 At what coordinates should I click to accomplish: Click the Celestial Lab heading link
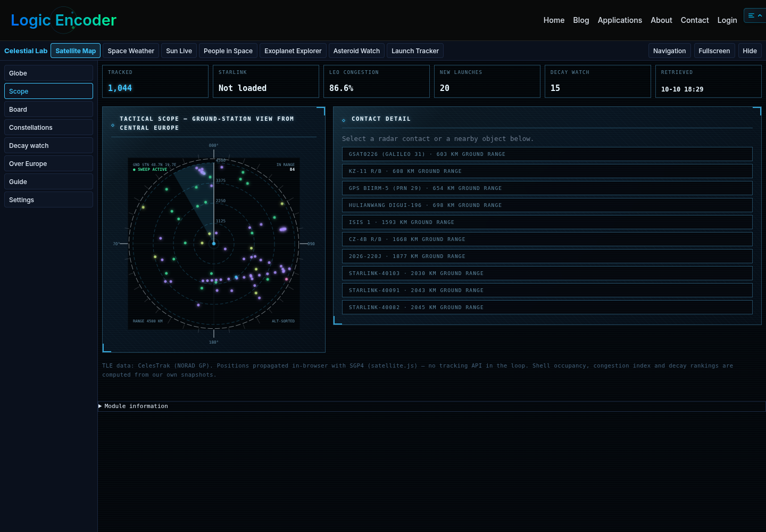click(26, 51)
